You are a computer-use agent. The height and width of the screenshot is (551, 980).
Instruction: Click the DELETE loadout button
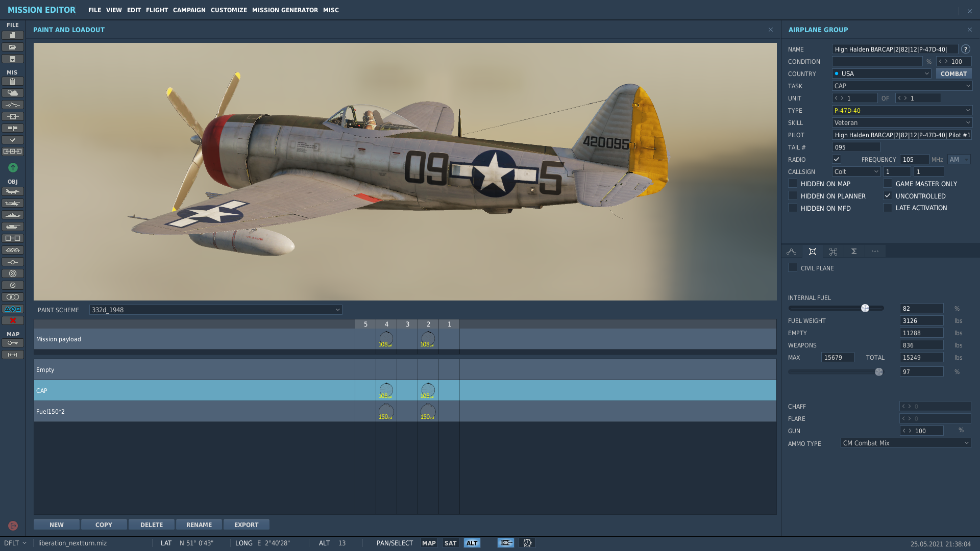click(152, 524)
